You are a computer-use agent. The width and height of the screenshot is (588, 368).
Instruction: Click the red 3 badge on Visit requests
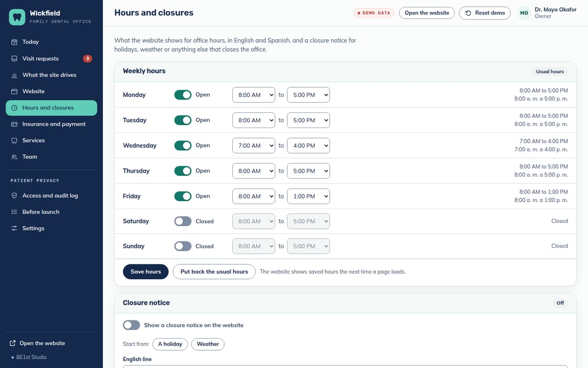pyautogui.click(x=87, y=58)
